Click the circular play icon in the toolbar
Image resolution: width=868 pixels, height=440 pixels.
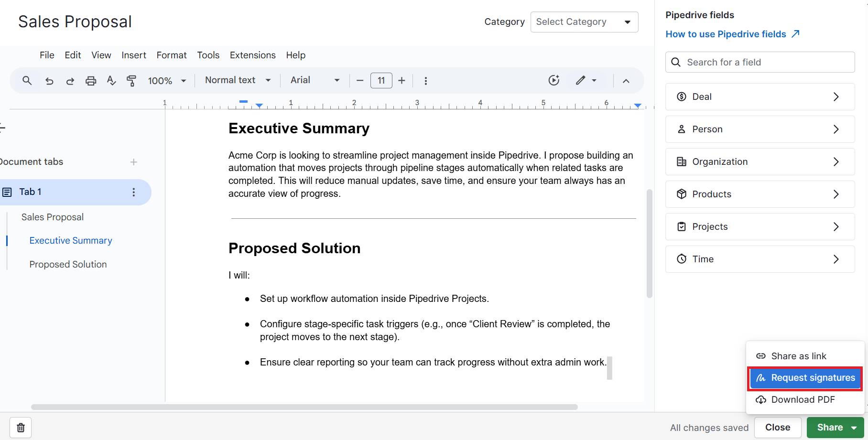click(553, 80)
